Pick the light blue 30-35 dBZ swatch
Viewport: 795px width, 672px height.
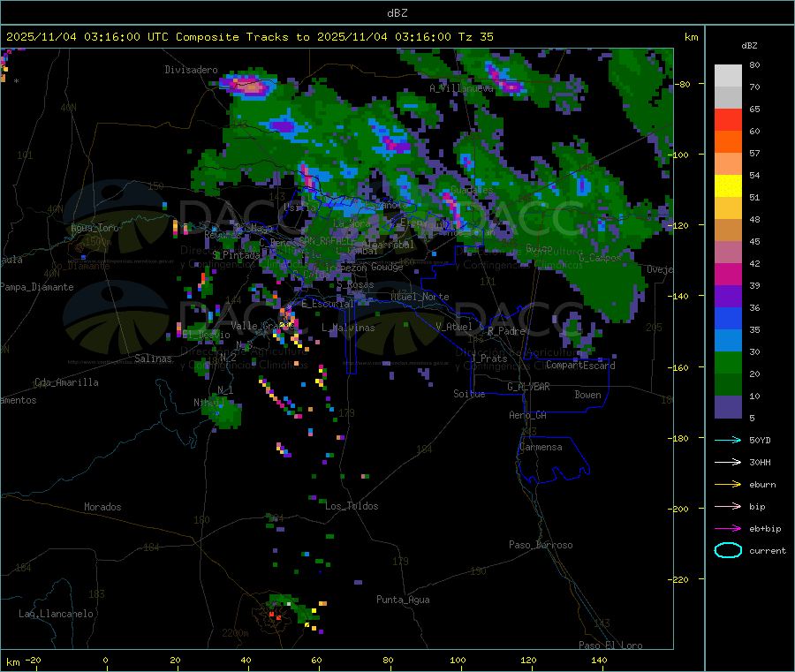click(728, 341)
